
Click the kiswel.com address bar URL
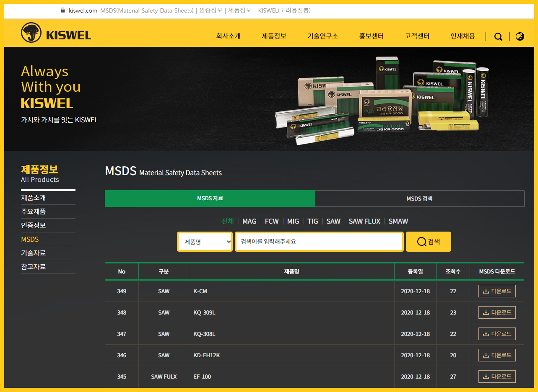click(x=83, y=10)
